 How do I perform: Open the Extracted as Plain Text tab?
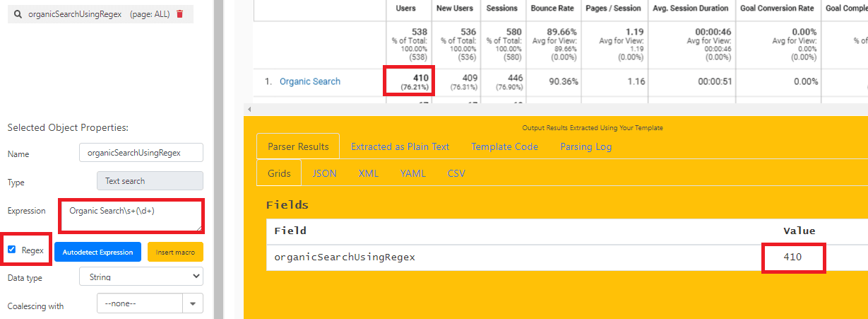400,146
